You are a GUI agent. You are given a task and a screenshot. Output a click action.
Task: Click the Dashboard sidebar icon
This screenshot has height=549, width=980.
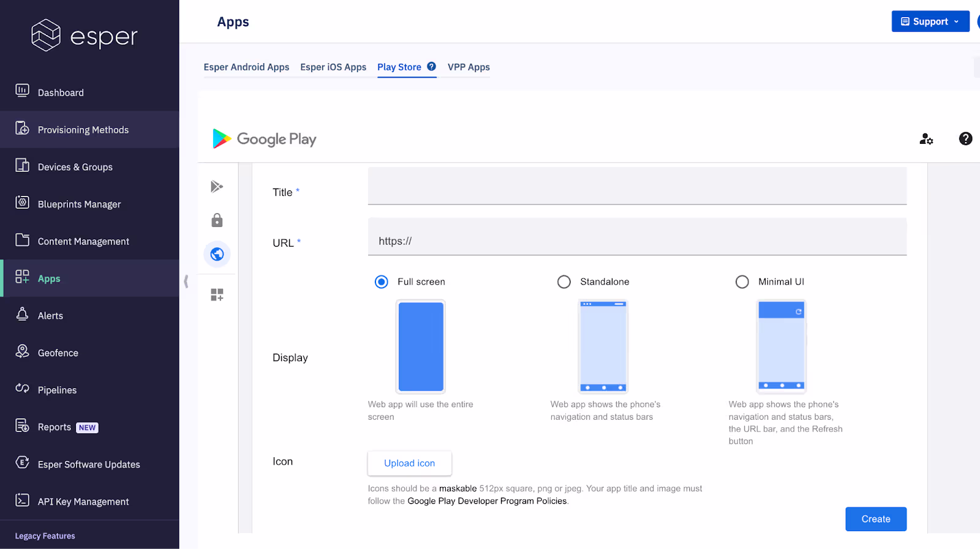[22, 91]
